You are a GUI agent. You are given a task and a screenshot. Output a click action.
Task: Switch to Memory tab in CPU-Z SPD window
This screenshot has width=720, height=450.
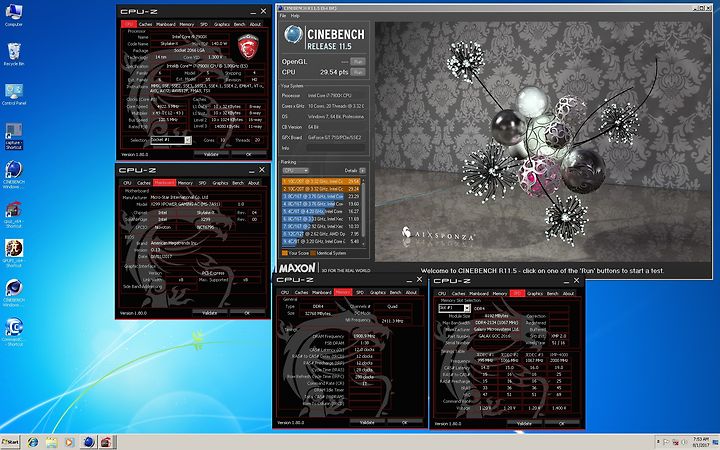(x=500, y=293)
